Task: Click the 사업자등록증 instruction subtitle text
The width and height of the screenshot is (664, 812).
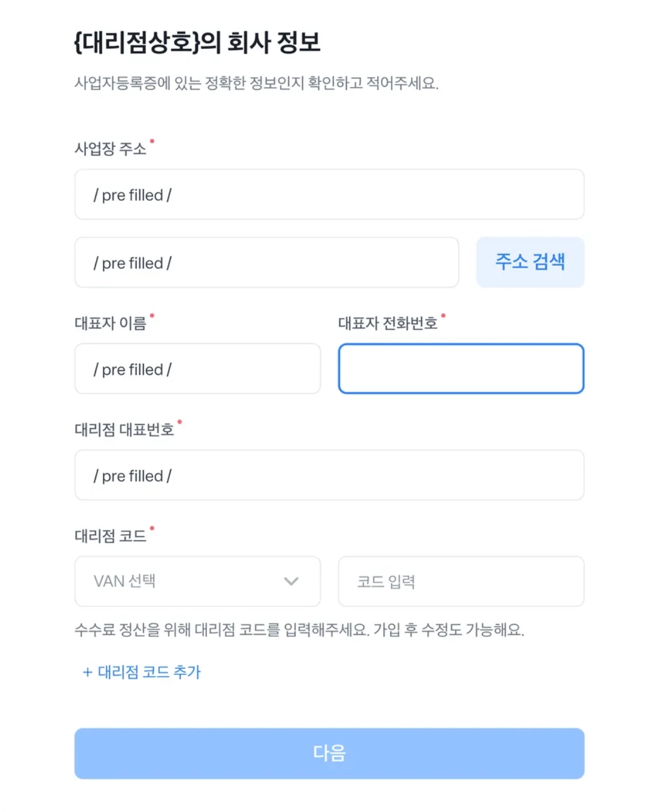Action: pyautogui.click(x=256, y=83)
